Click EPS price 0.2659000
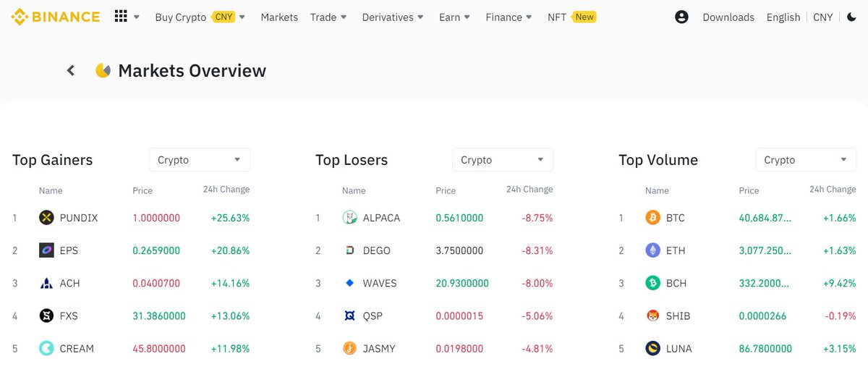This screenshot has width=868, height=372. click(x=156, y=250)
